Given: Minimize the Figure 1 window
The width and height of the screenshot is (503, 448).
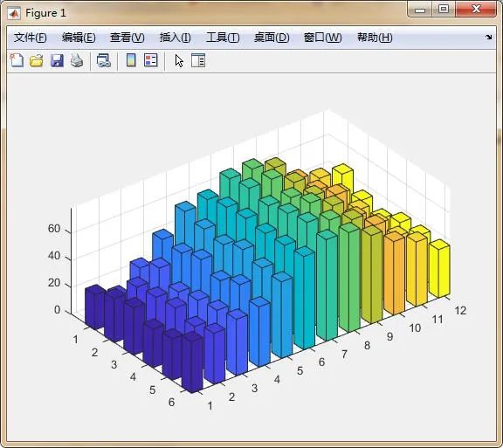Looking at the screenshot, I should coord(419,10).
